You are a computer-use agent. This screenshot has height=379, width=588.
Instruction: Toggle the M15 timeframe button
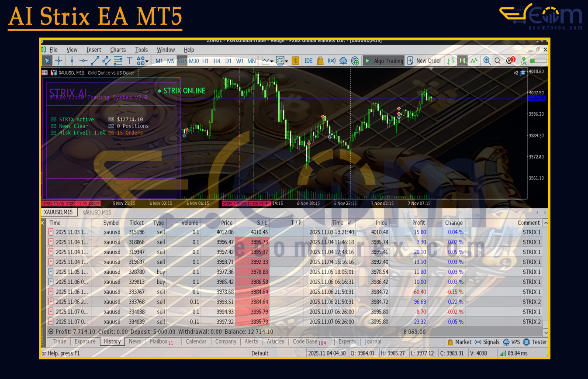[183, 62]
